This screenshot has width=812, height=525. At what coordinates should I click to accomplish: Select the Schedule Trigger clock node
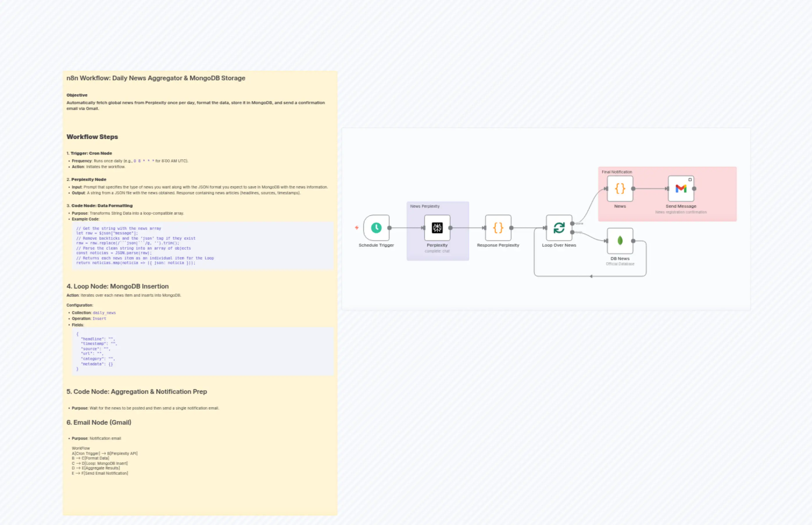coord(377,227)
